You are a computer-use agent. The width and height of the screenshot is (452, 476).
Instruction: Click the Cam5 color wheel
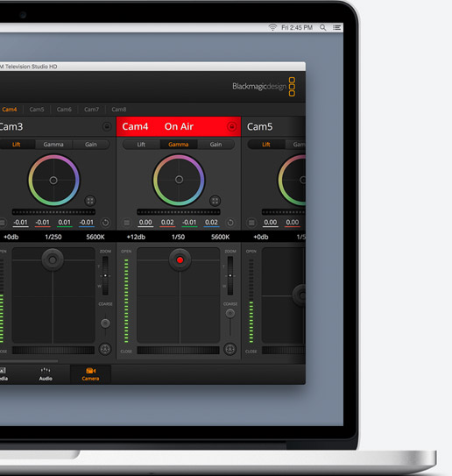click(292, 180)
